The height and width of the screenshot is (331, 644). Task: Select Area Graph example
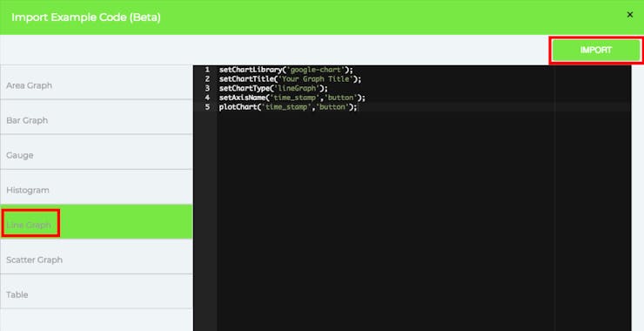tap(96, 85)
